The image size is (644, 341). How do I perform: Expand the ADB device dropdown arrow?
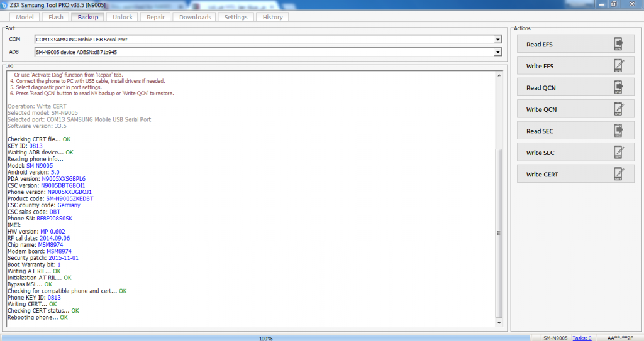pyautogui.click(x=498, y=52)
